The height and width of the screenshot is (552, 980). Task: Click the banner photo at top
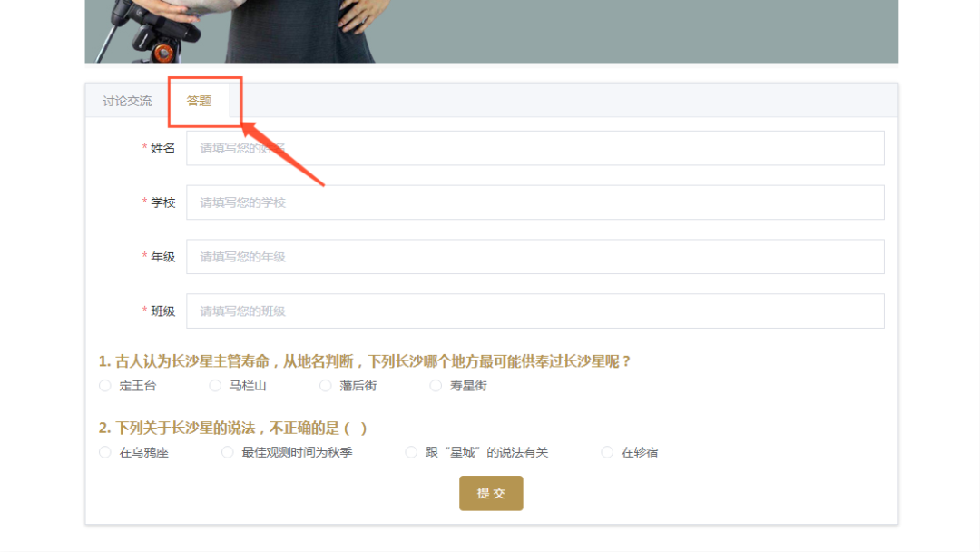[491, 31]
